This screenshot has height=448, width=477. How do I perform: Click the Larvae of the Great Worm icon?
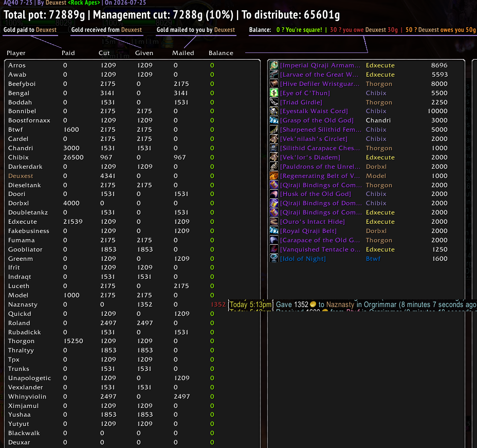[x=274, y=74]
